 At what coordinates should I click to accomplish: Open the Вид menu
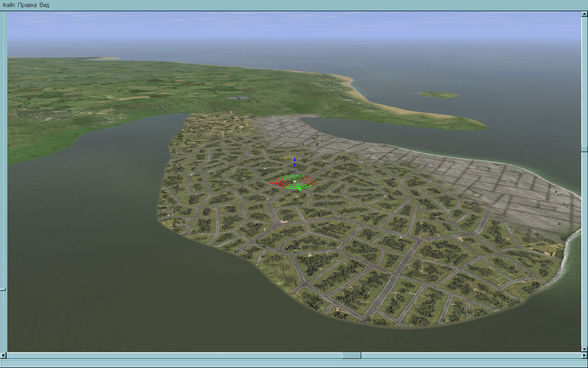click(44, 5)
